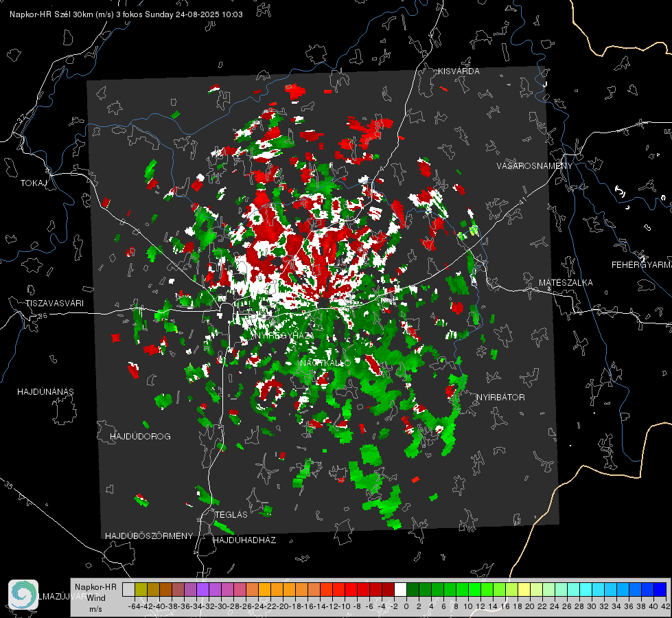672x618 pixels.
Task: Pick the orange swatch between -24 and -22
Action: click(264, 589)
